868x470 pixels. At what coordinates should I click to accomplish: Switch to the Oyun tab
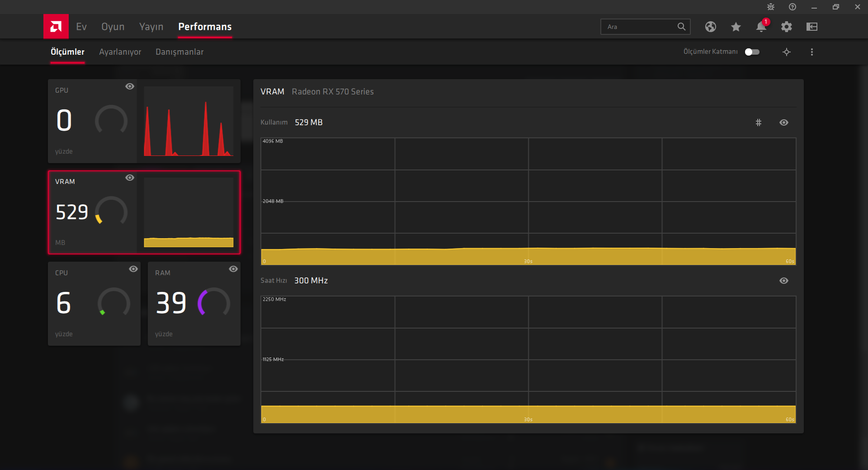pyautogui.click(x=113, y=27)
